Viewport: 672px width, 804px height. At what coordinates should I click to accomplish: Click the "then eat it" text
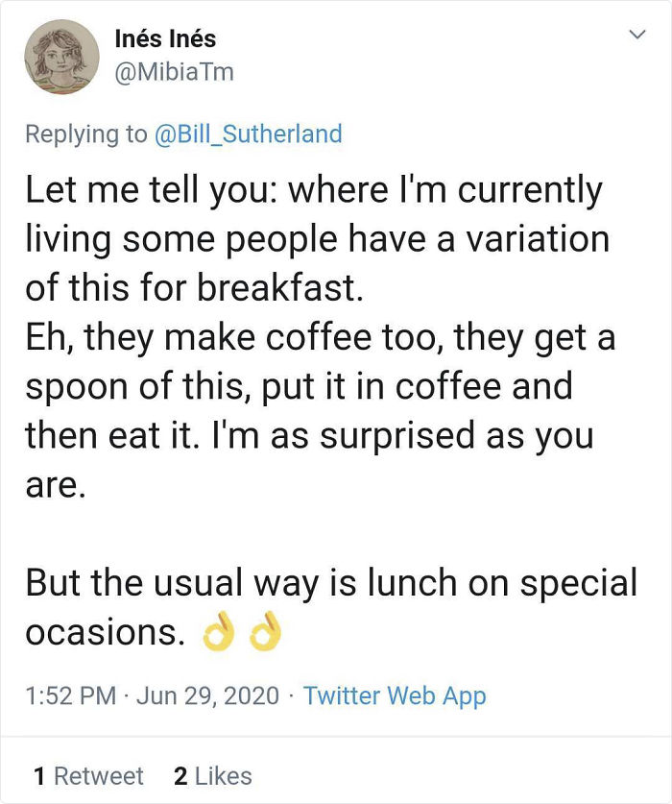click(x=86, y=436)
